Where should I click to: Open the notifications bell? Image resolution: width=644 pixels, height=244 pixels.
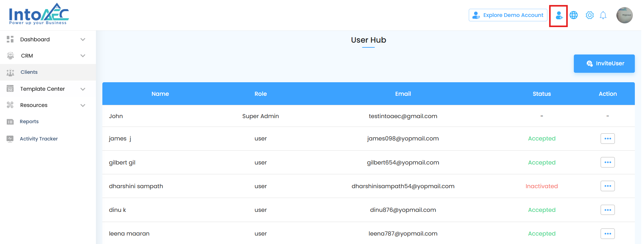tap(603, 15)
